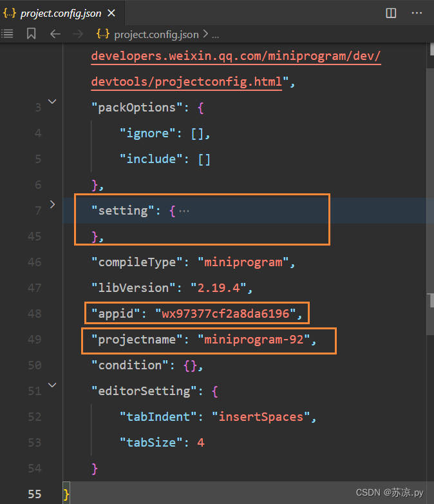434x504 pixels.
Task: Open the developers.weixin.qq.com documentation link
Action: (x=236, y=56)
